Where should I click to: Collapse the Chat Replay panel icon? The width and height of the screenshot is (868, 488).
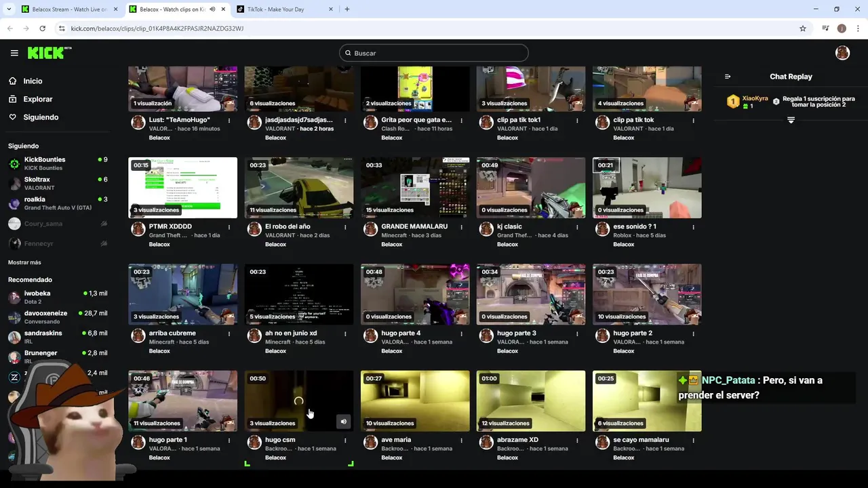click(728, 77)
